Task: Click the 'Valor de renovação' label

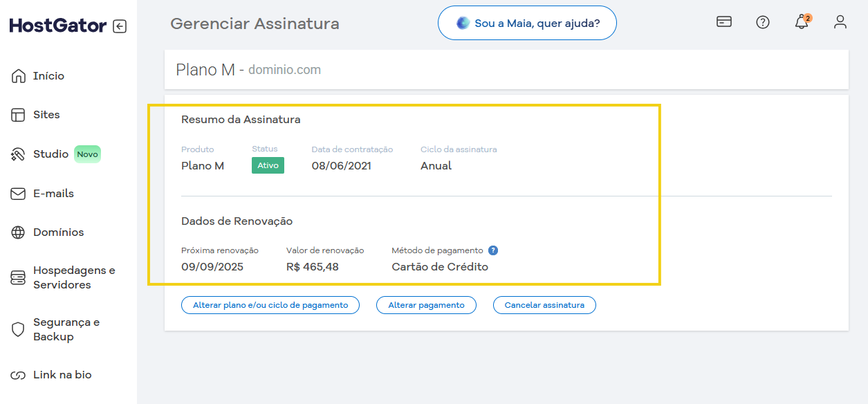Action: click(325, 250)
